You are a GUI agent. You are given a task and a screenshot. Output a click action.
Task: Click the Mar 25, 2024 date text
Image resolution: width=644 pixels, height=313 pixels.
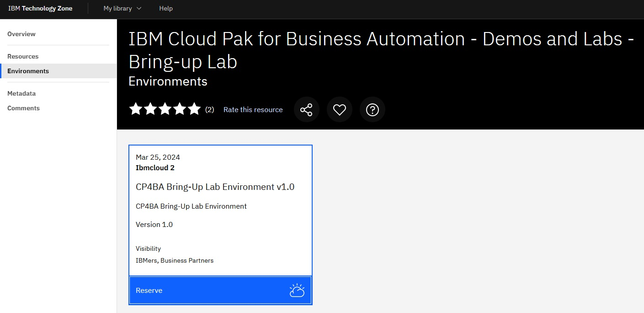coord(158,157)
